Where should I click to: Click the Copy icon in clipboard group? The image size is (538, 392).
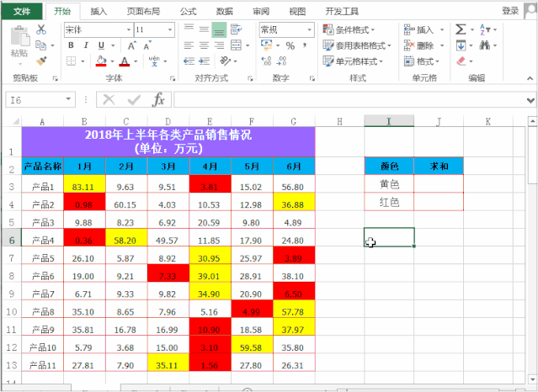(x=40, y=45)
